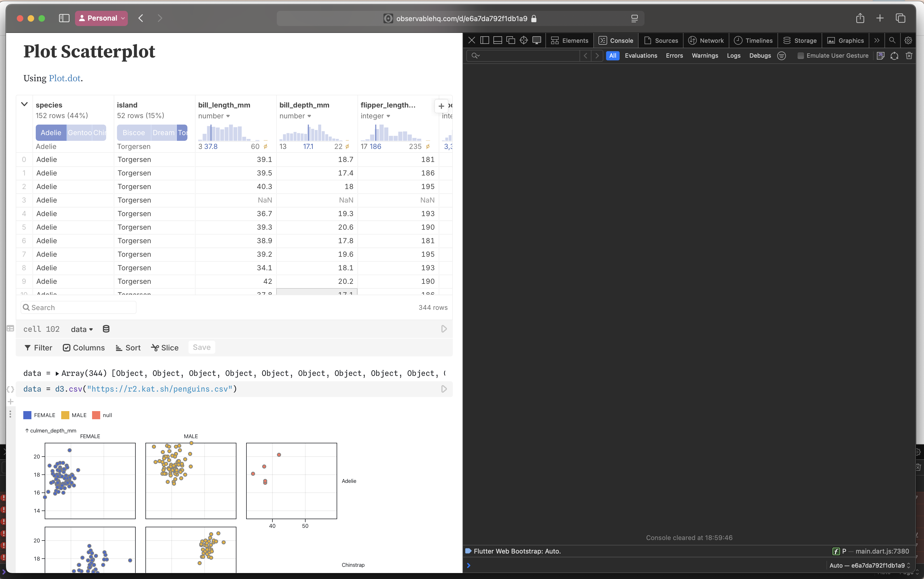Click the Share icon in Safari toolbar
This screenshot has height=579, width=924.
click(860, 18)
